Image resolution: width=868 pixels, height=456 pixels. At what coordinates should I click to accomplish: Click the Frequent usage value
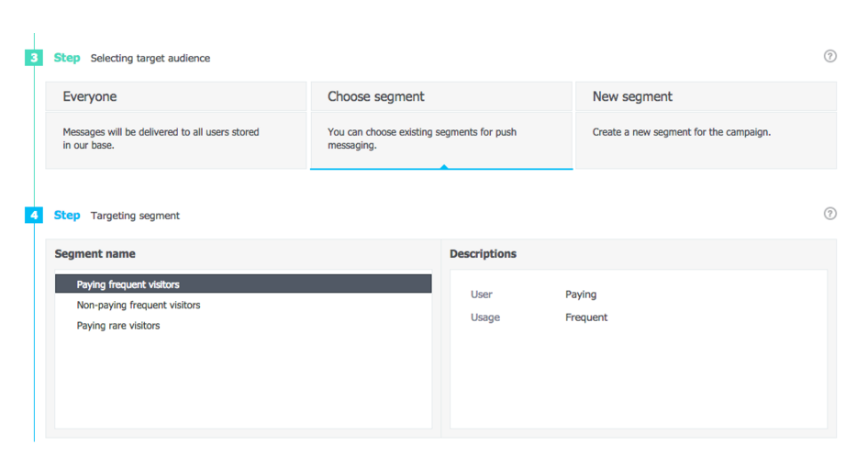[x=586, y=317]
